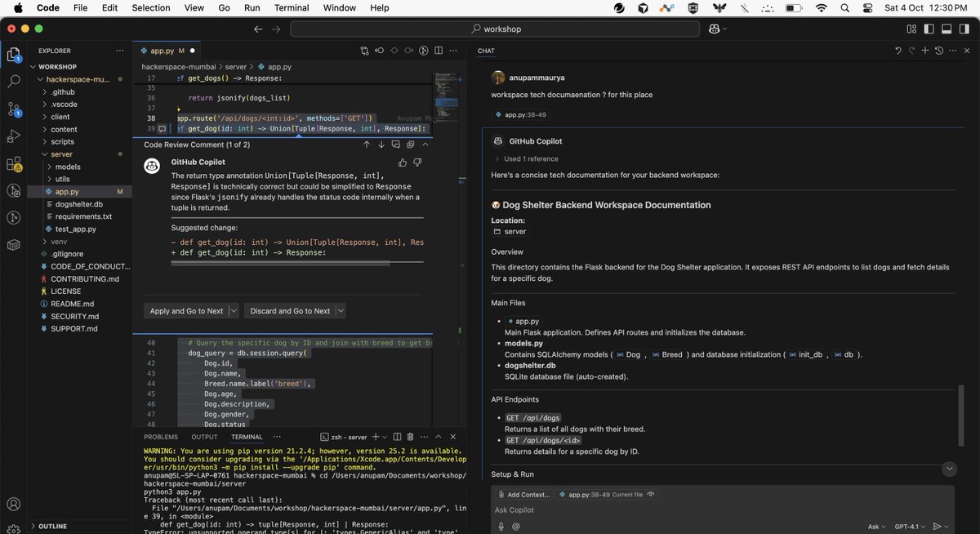980x534 pixels.
Task: Open the Ask mode dropdown
Action: pos(878,527)
